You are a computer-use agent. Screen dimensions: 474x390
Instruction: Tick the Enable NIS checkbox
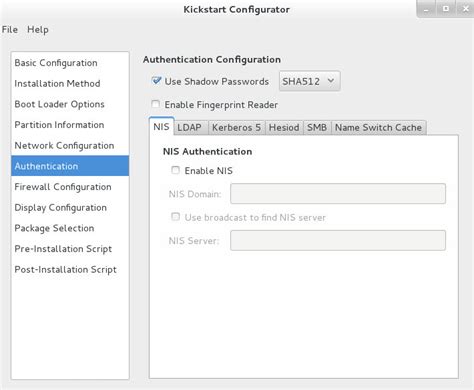(175, 170)
